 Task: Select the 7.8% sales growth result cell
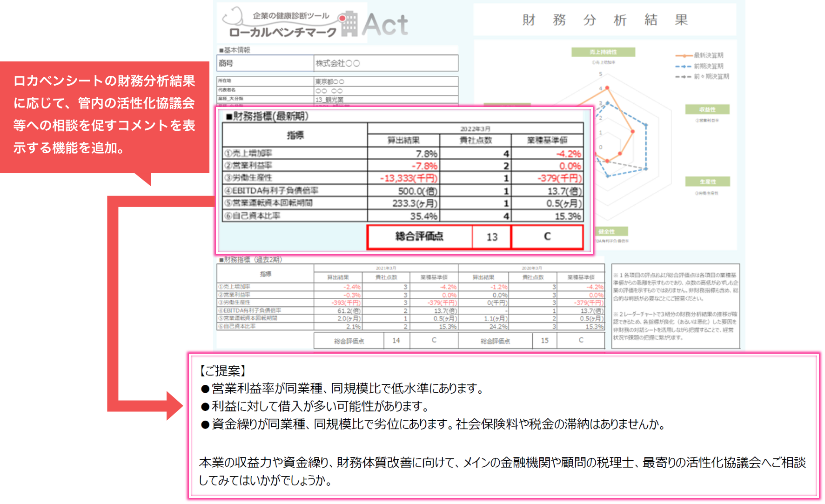[403, 154]
